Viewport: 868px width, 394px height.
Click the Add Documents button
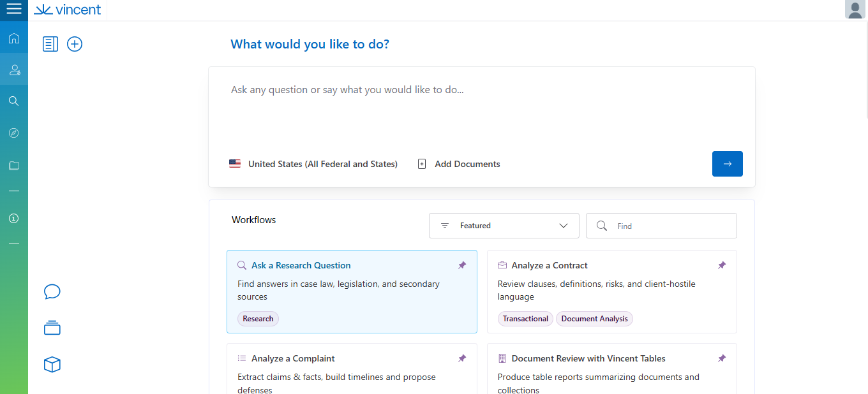point(459,164)
